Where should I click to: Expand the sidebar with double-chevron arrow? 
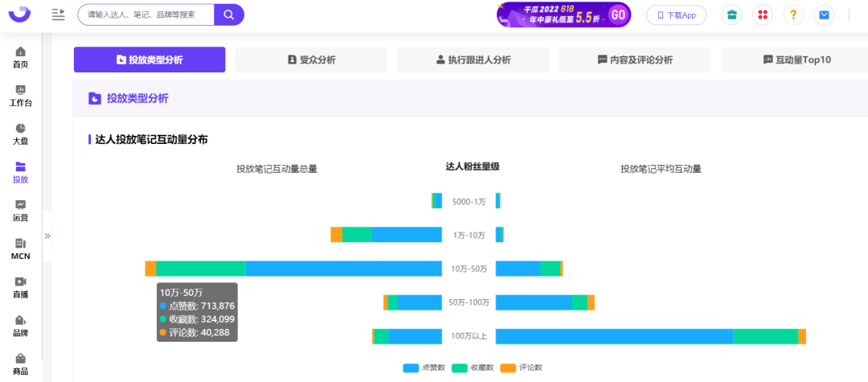(47, 236)
